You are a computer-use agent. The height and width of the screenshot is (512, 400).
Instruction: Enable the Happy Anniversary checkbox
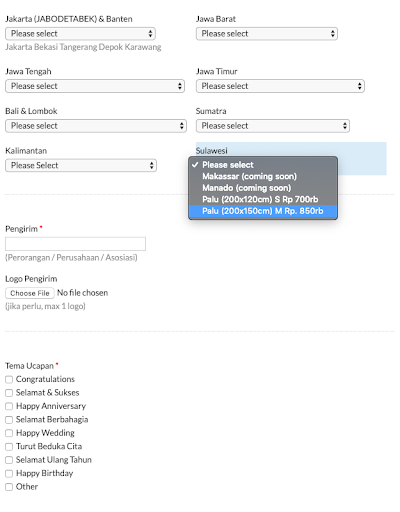(9, 406)
